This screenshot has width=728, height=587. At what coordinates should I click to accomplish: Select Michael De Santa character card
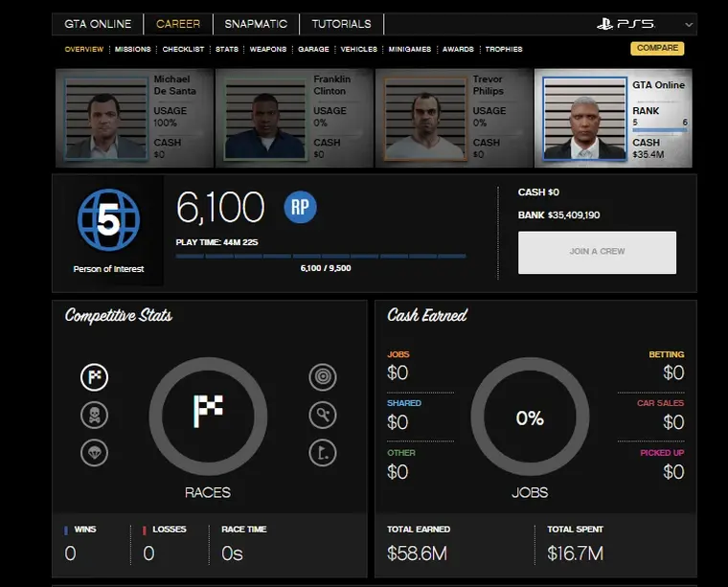[x=132, y=117]
